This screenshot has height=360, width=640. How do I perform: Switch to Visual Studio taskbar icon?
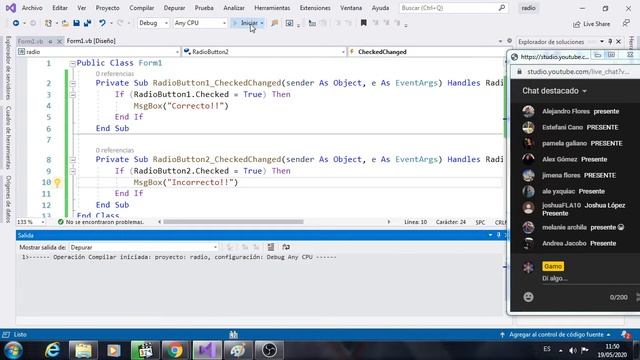[207, 350]
